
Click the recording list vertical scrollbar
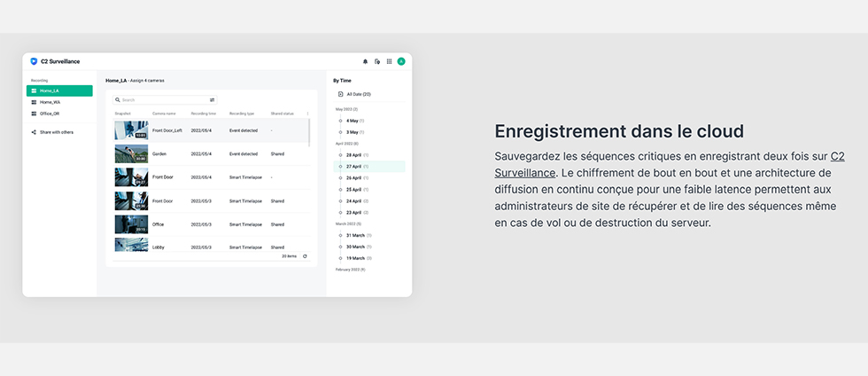309,133
